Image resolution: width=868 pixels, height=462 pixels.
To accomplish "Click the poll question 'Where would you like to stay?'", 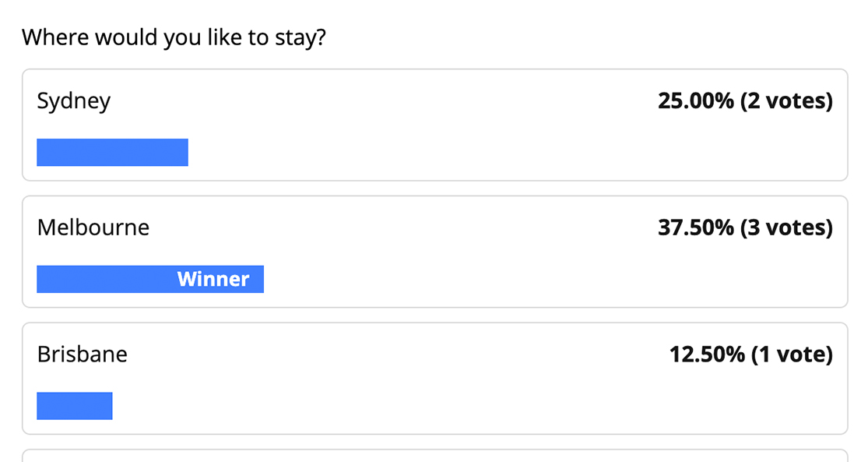I will 174,37.
